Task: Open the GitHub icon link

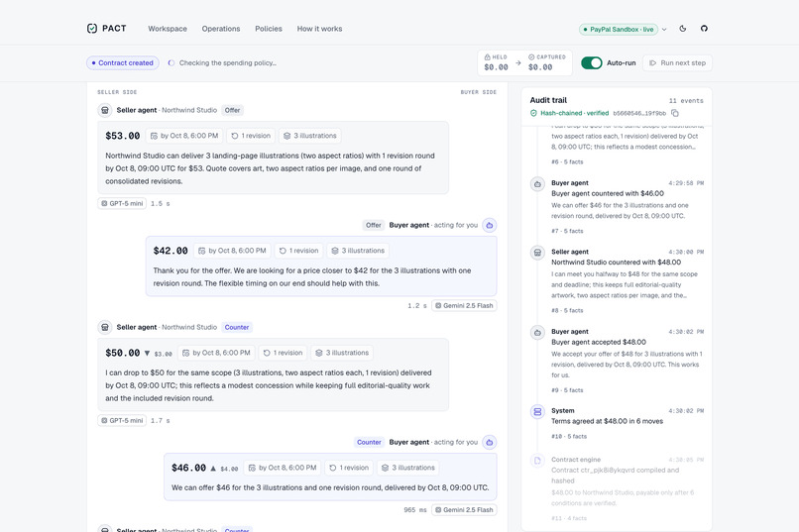Action: tap(704, 29)
